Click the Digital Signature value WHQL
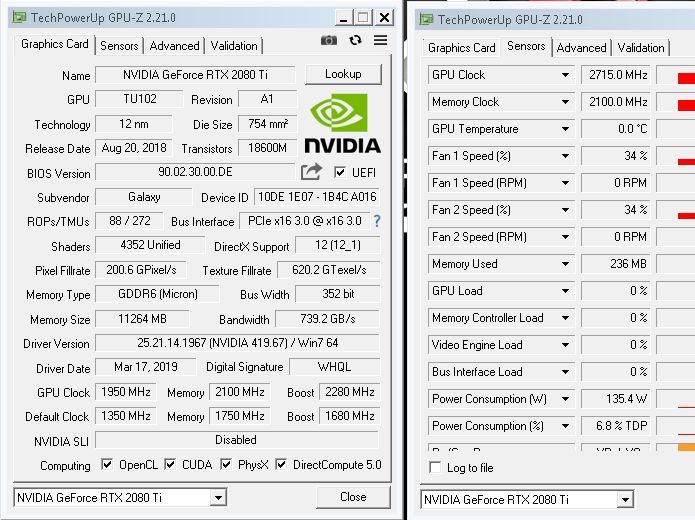695x520 pixels. [335, 367]
